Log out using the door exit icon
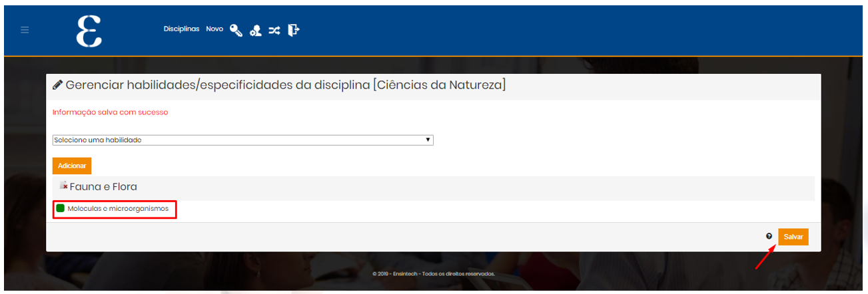Image resolution: width=868 pixels, height=294 pixels. point(294,30)
